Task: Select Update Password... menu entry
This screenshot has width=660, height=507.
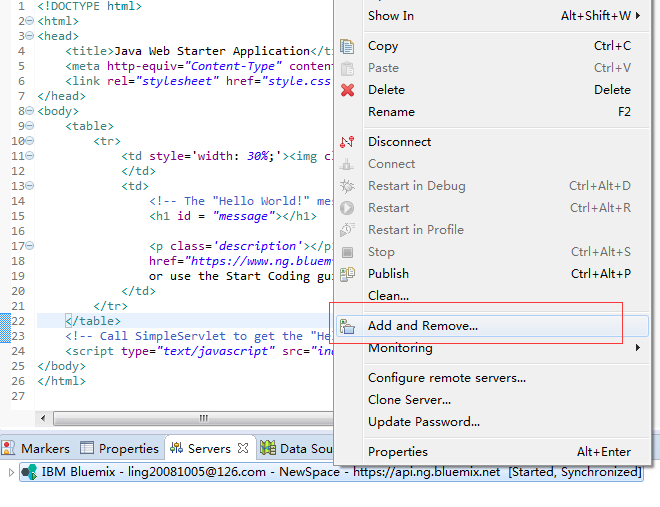Action: (492, 422)
